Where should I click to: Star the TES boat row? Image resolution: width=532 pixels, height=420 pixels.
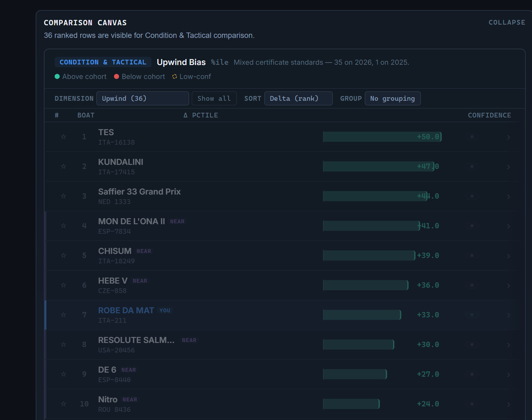[x=63, y=137]
